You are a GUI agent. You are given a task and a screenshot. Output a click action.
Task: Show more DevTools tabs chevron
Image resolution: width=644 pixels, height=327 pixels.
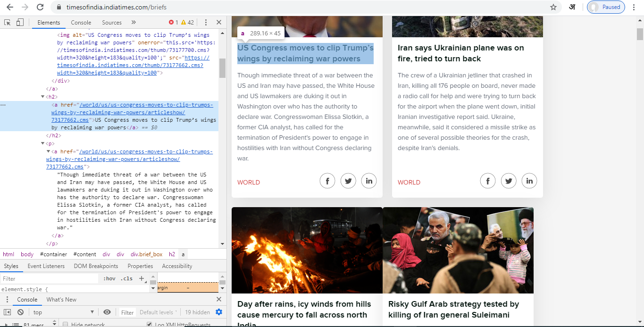pos(134,22)
